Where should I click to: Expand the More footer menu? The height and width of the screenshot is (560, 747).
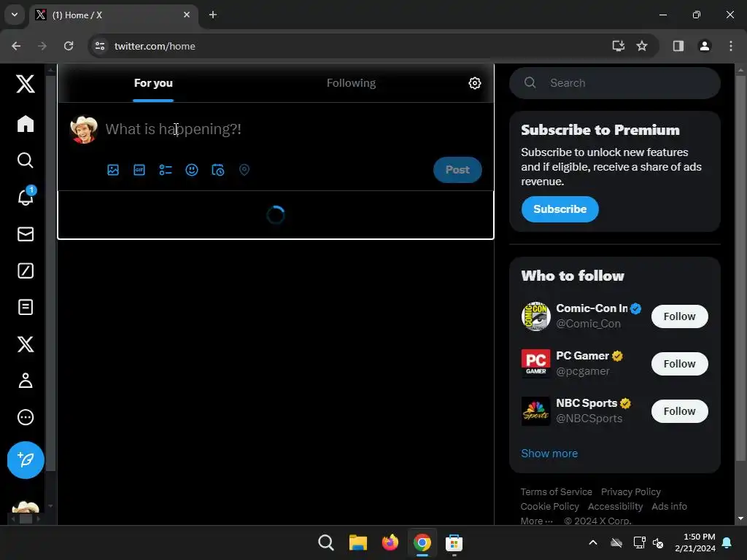point(536,521)
